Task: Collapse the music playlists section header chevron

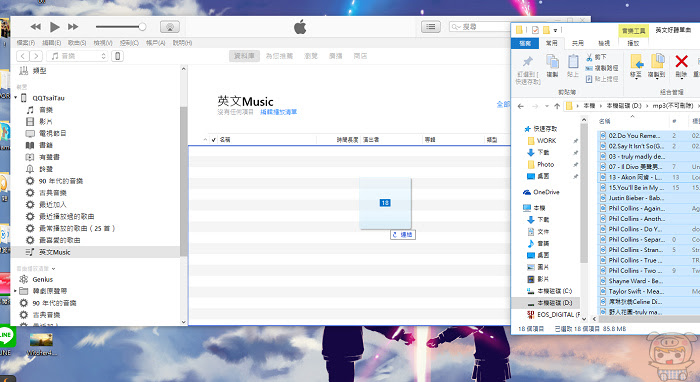Action: tap(54, 269)
